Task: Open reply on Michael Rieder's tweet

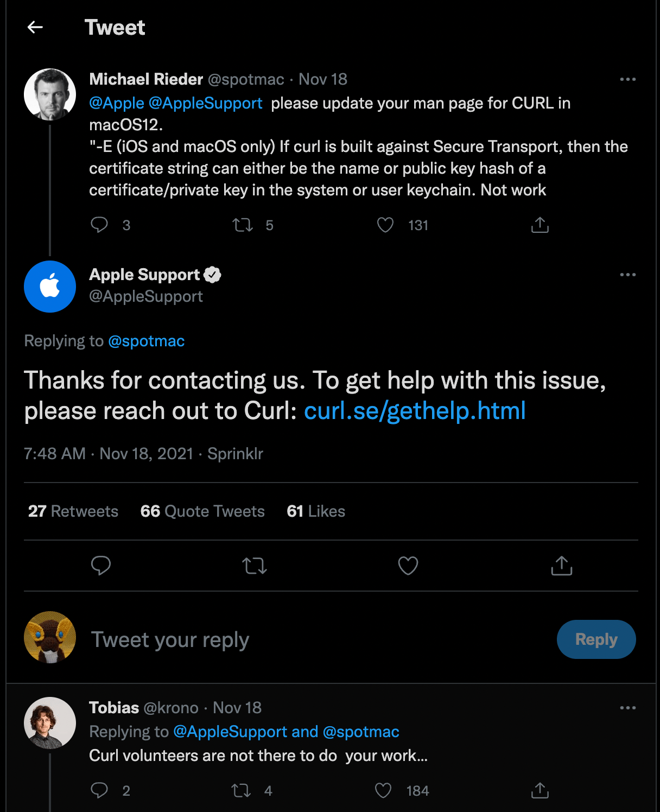Action: pyautogui.click(x=99, y=225)
